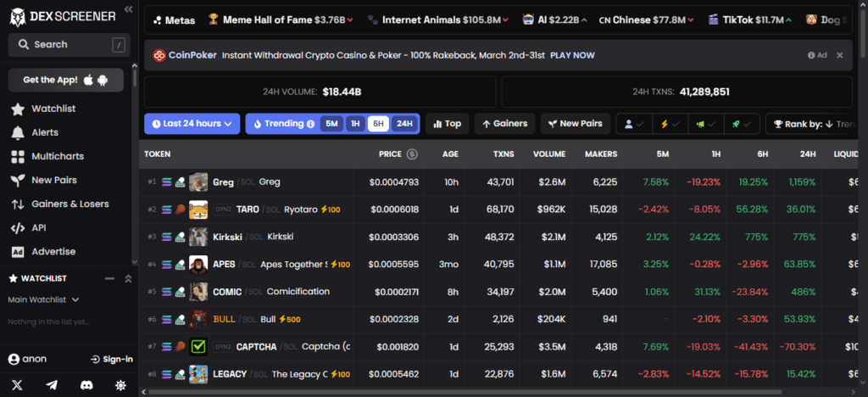
Task: Click the Watchlist star icon in sidebar
Action: [18, 109]
